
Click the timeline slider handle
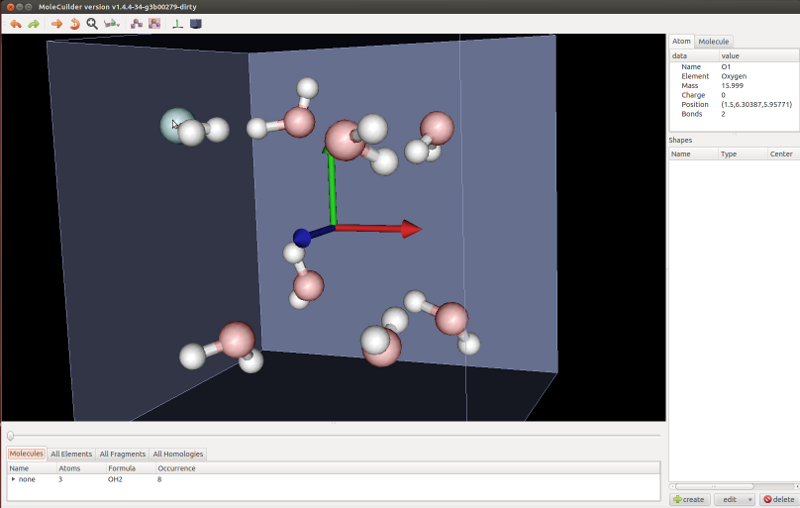[10, 435]
